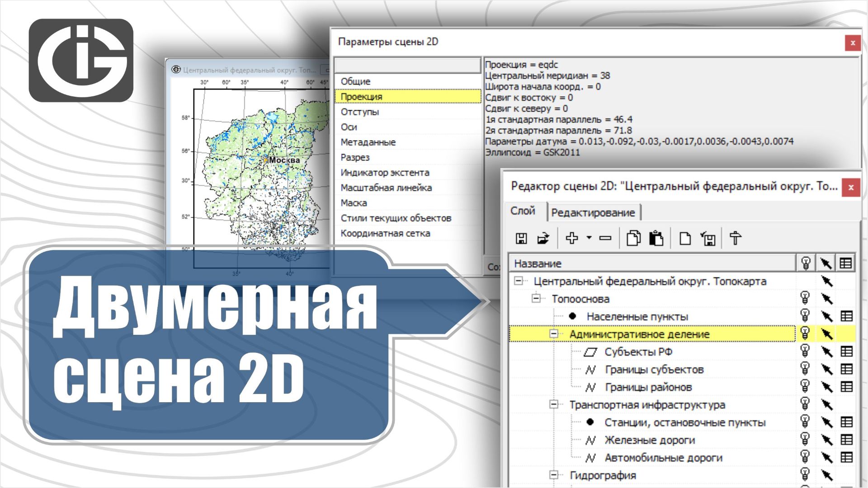Screen dimensions: 868x488
Task: Select Общие in scene parameters list
Action: click(408, 81)
